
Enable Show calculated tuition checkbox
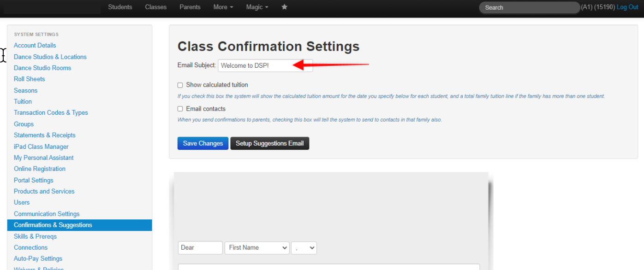tap(180, 85)
